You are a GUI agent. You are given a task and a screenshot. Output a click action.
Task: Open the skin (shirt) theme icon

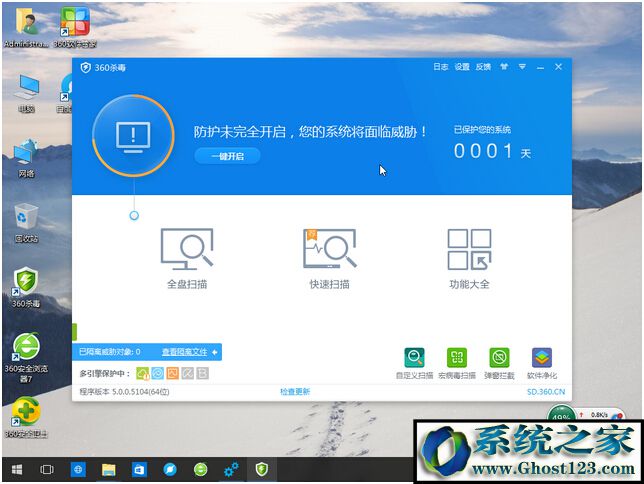point(504,67)
